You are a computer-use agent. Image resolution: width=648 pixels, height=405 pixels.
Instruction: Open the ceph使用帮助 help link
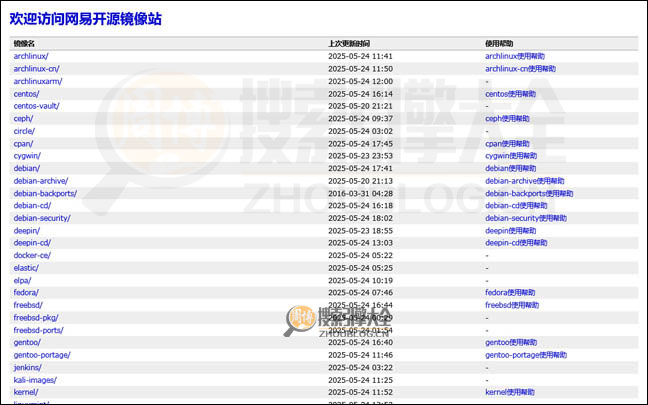point(507,119)
